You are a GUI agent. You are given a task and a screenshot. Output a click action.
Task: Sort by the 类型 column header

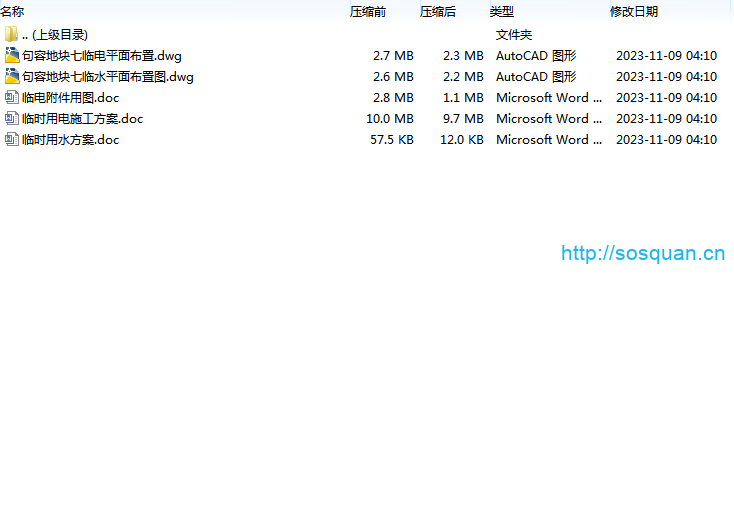[x=501, y=12]
